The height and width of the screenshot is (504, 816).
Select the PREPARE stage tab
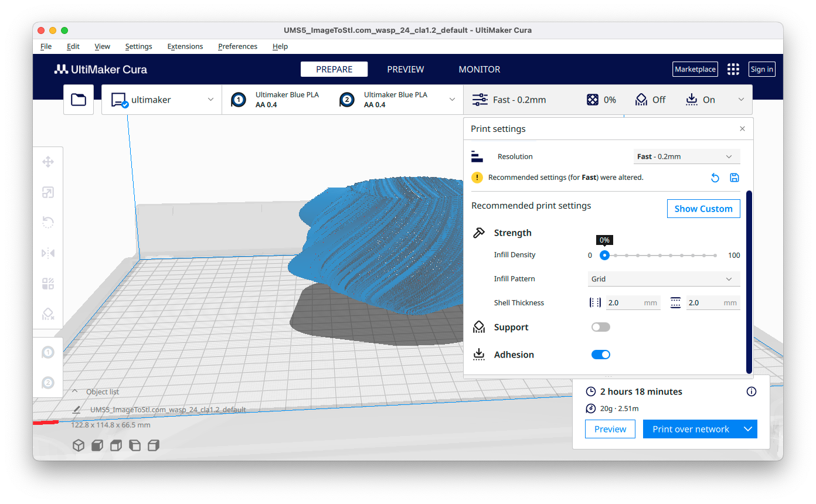(334, 69)
